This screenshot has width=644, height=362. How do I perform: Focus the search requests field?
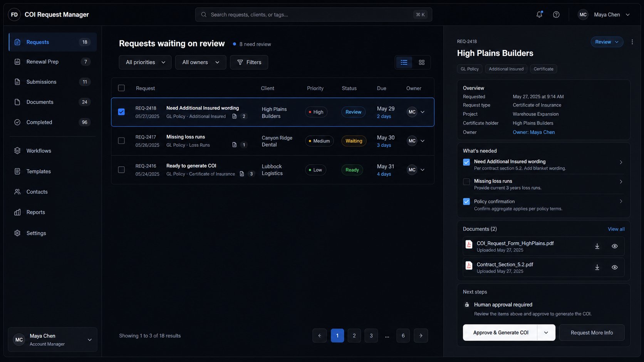[314, 15]
